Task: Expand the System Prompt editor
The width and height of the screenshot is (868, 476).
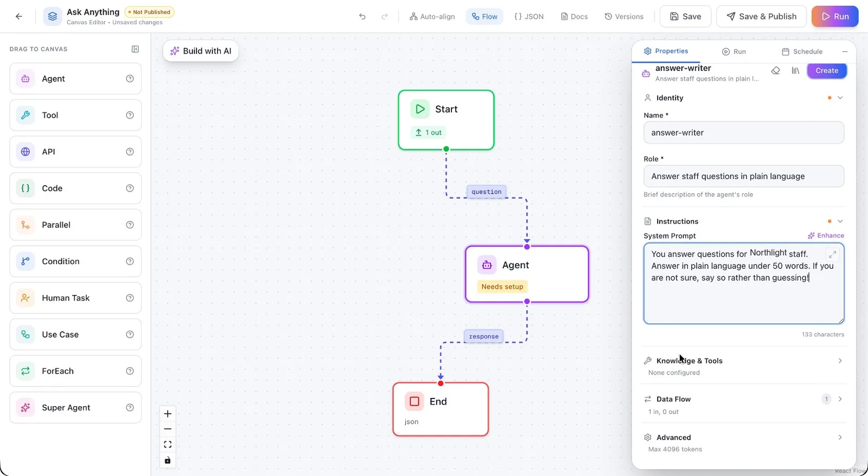Action: [x=833, y=254]
